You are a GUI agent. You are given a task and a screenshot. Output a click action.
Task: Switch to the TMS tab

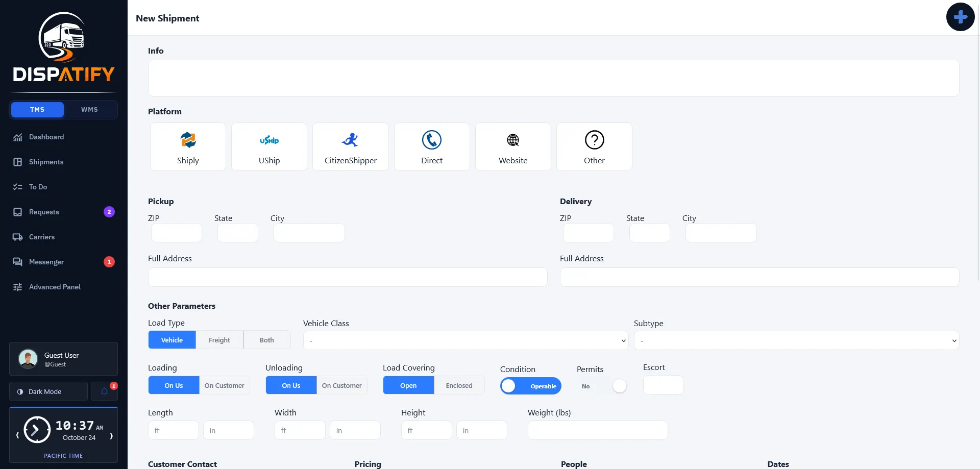[37, 110]
